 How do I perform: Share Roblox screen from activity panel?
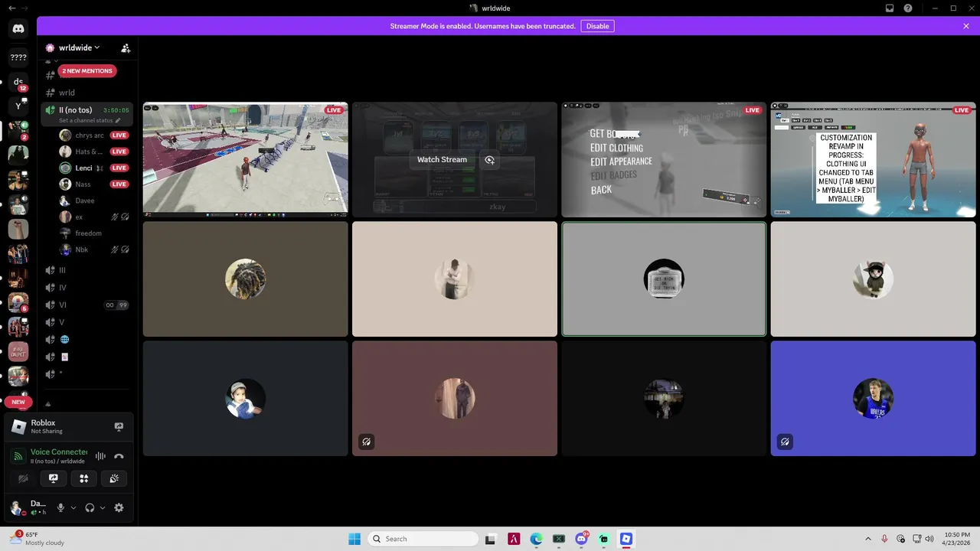[119, 427]
